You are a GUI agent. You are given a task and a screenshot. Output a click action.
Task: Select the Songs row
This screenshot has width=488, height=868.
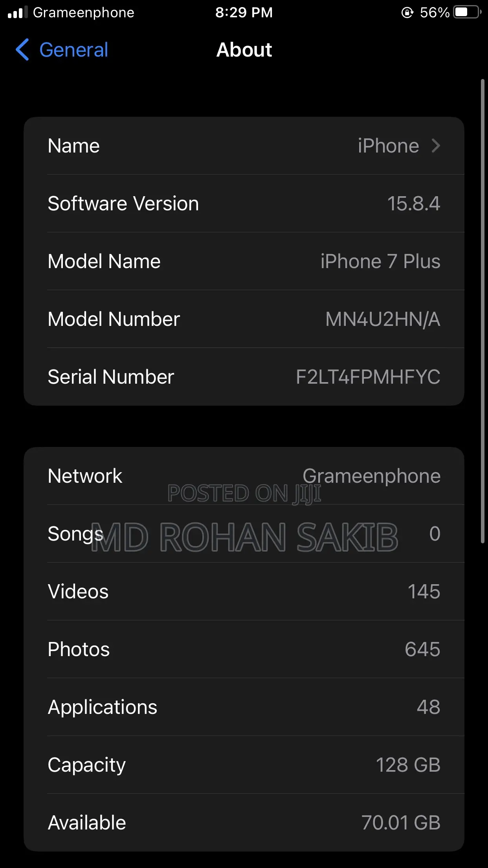coord(244,534)
